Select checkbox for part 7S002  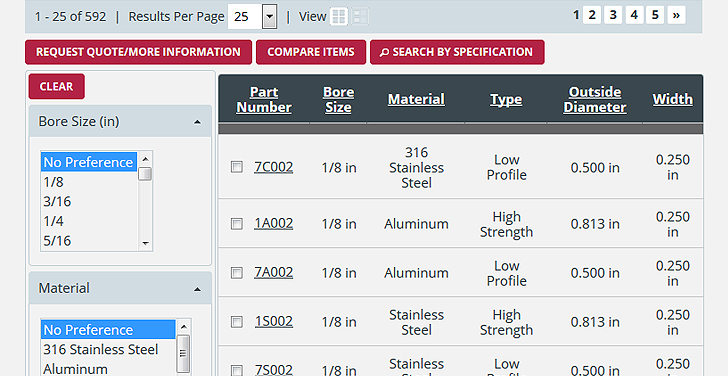point(237,370)
